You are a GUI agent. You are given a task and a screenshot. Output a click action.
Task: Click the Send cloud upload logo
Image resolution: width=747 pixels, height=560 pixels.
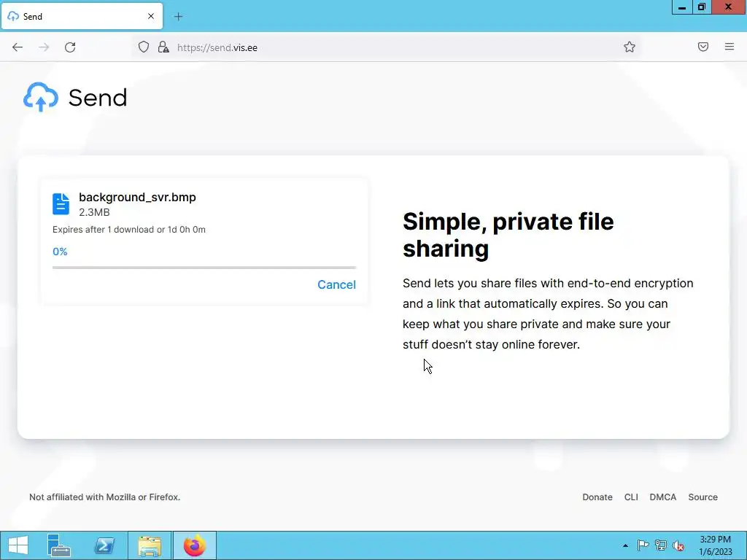41,97
